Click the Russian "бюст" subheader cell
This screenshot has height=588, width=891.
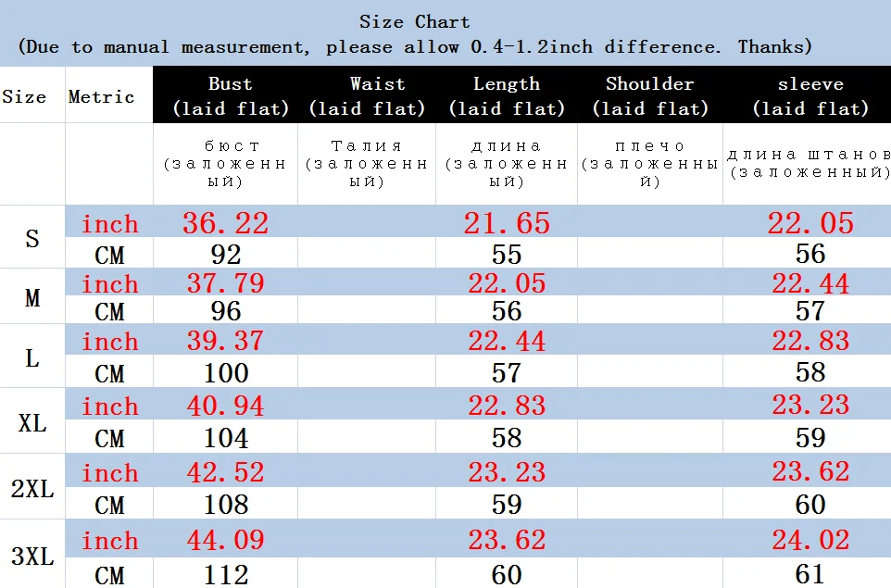(x=225, y=164)
